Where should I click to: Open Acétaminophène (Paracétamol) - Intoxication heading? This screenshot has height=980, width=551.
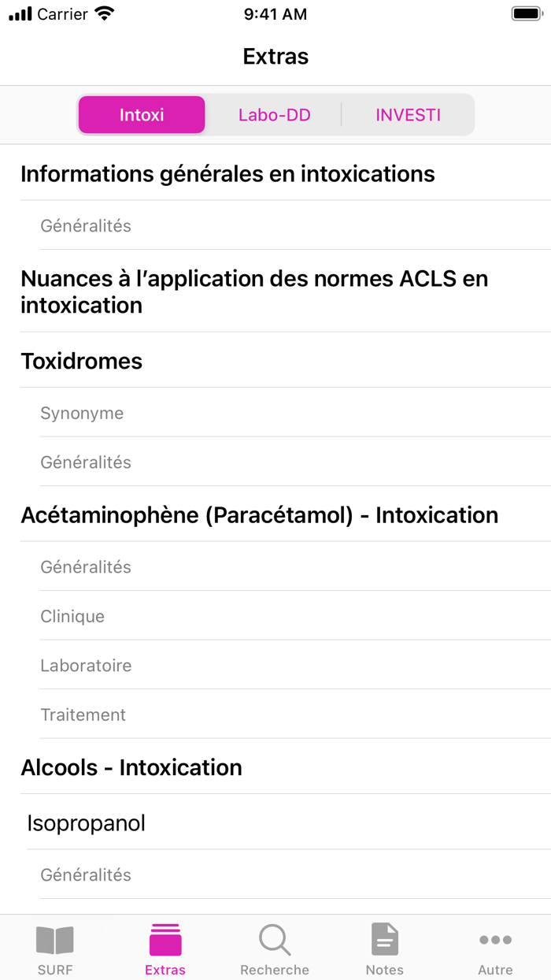coord(260,515)
